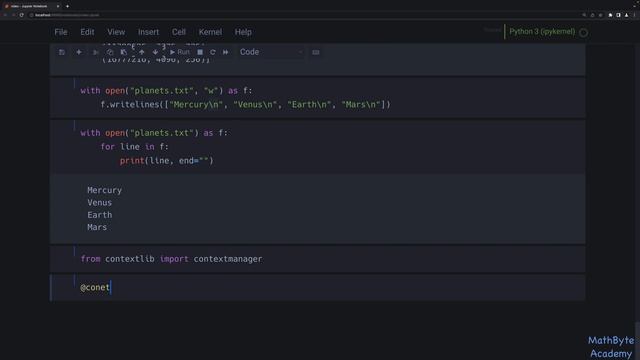Image resolution: width=640 pixels, height=360 pixels.
Task: Copy selected cells icon
Action: [110, 52]
